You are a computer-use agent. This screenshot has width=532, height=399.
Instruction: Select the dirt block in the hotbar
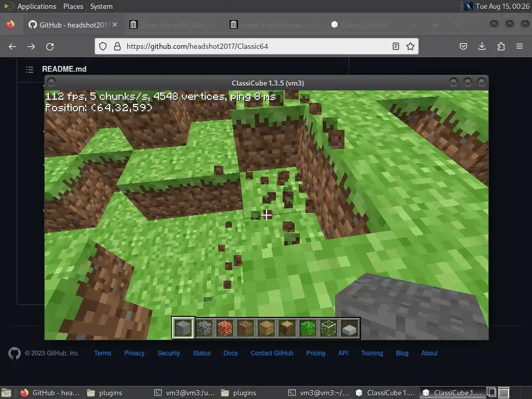coord(246,328)
